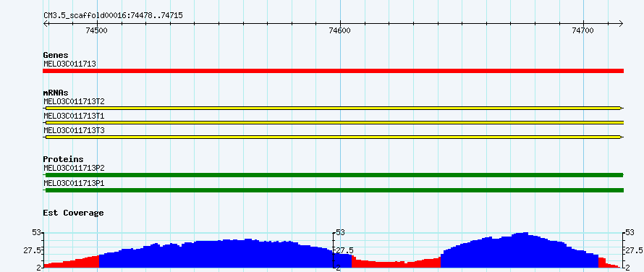Viewport: 644px width, 272px height.
Task: Click the 74500 ruler position label
Action: (x=97, y=30)
